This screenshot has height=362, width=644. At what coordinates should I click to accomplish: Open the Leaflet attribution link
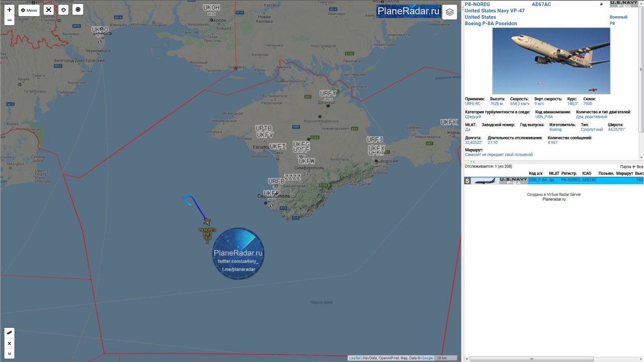355,358
